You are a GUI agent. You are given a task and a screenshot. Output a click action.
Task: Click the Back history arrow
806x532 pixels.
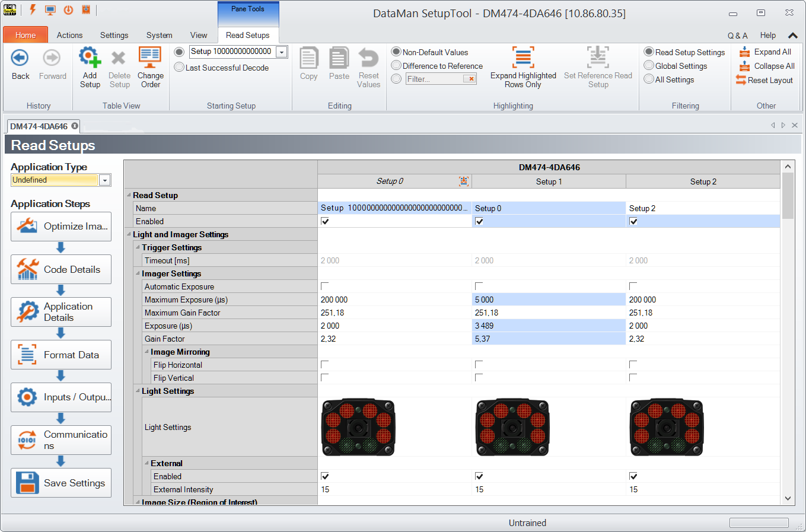click(x=20, y=58)
